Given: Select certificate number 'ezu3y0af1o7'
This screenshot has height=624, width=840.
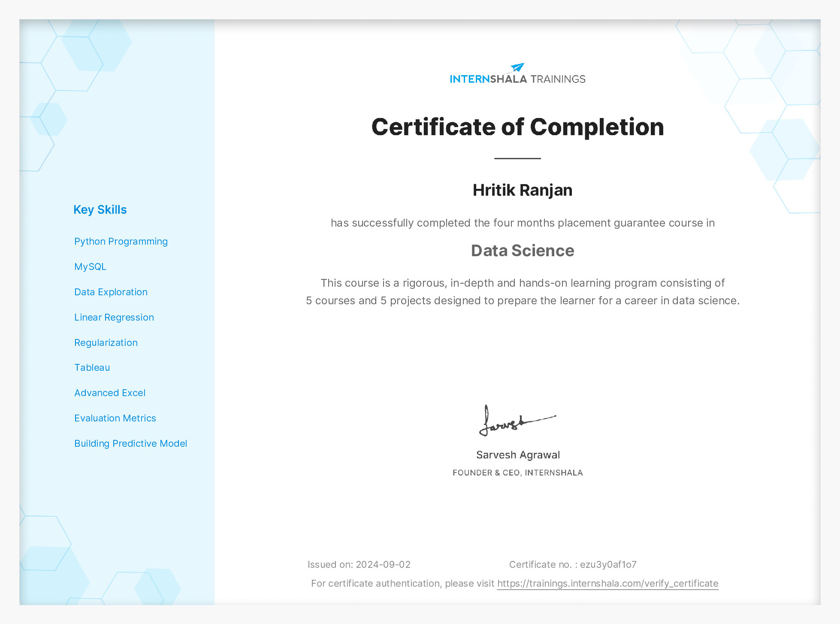Looking at the screenshot, I should click(x=608, y=565).
